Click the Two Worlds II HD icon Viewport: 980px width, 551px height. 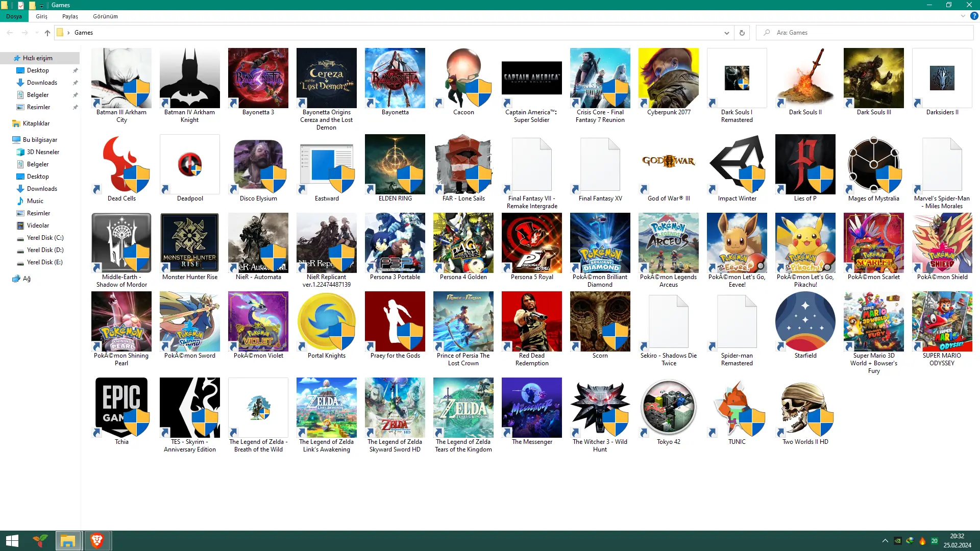pyautogui.click(x=805, y=408)
